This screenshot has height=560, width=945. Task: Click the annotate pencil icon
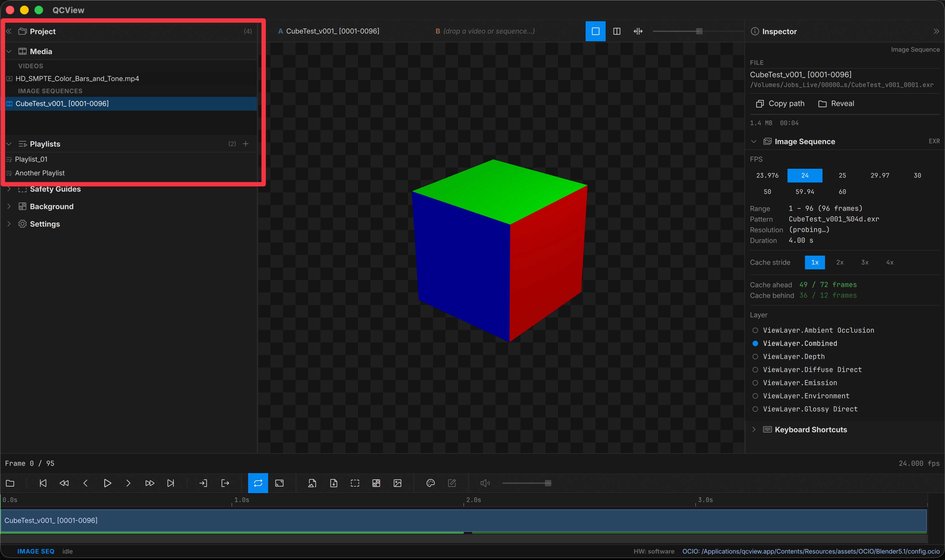(452, 483)
